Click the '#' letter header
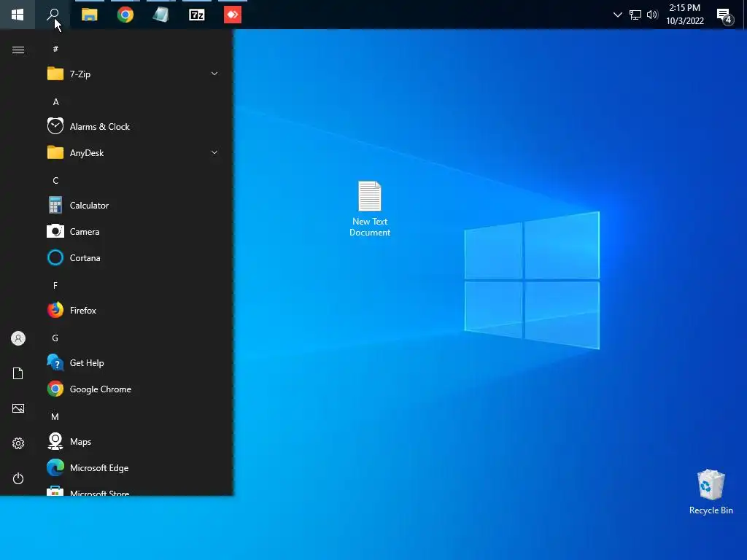Image resolution: width=747 pixels, height=560 pixels. (55, 49)
